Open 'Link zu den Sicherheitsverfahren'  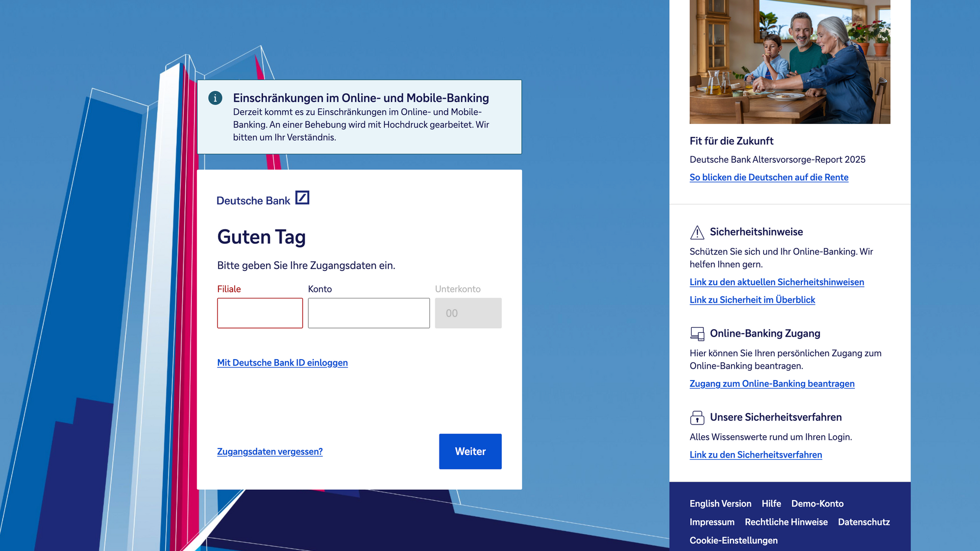tap(755, 455)
